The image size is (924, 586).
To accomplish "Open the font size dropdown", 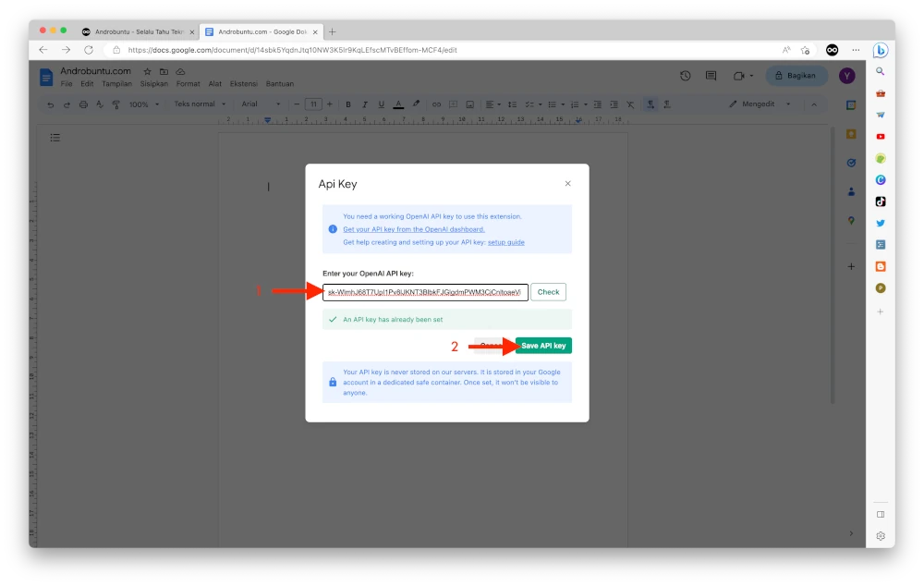I will click(x=313, y=104).
